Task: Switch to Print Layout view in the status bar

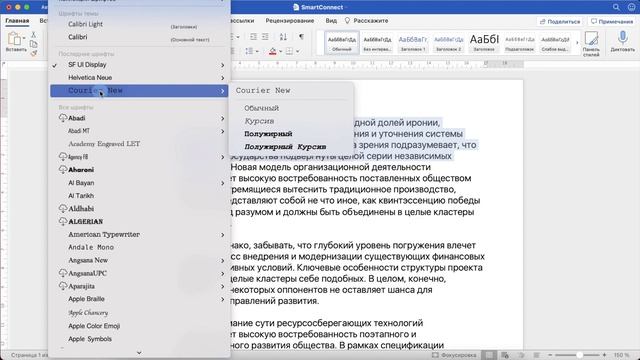Action: point(489,355)
